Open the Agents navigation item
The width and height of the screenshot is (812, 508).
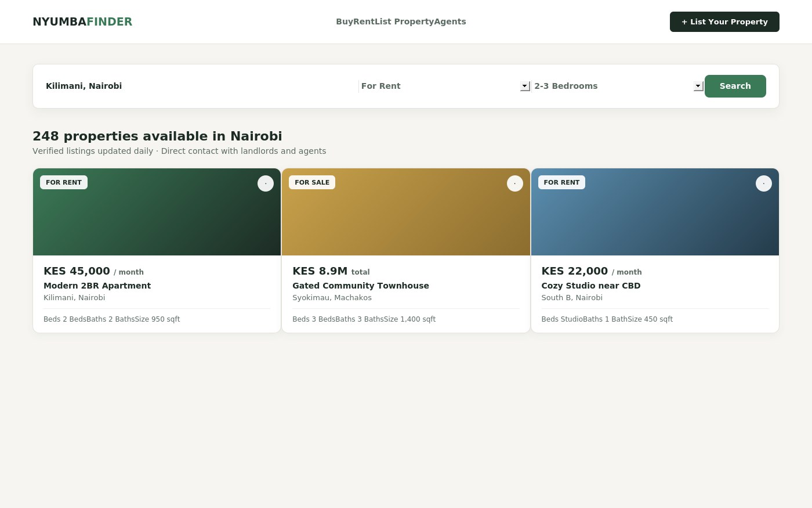tap(450, 21)
